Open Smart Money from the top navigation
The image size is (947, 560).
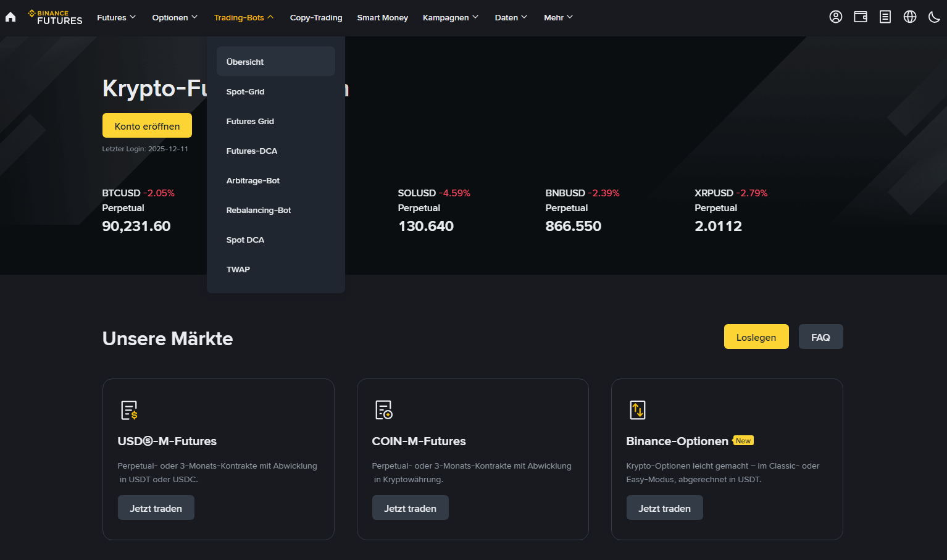point(383,17)
